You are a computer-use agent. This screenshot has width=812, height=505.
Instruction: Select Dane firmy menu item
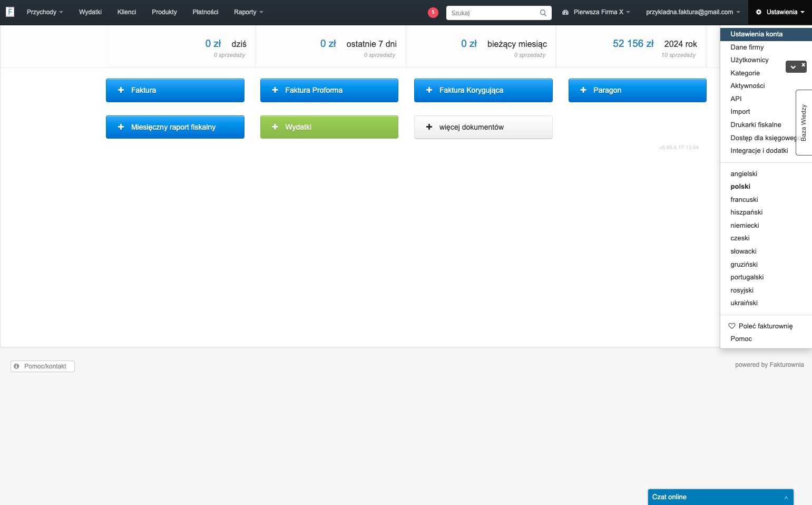click(766, 47)
